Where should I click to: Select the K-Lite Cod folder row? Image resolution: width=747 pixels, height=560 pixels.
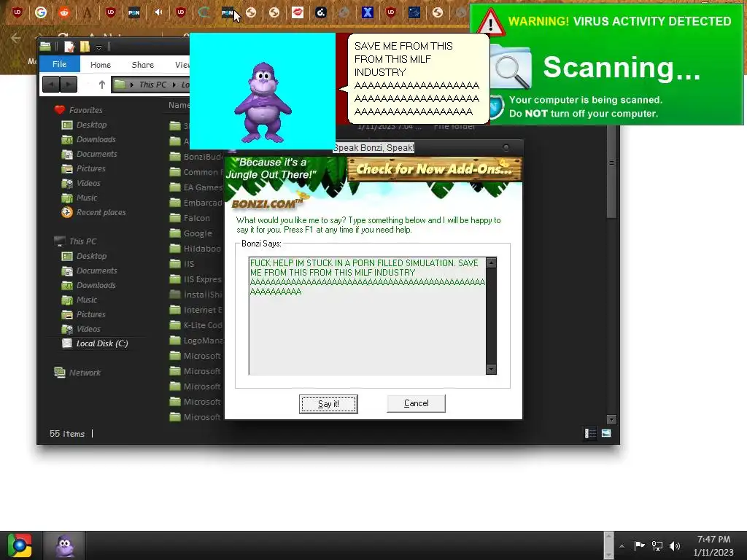(x=196, y=324)
